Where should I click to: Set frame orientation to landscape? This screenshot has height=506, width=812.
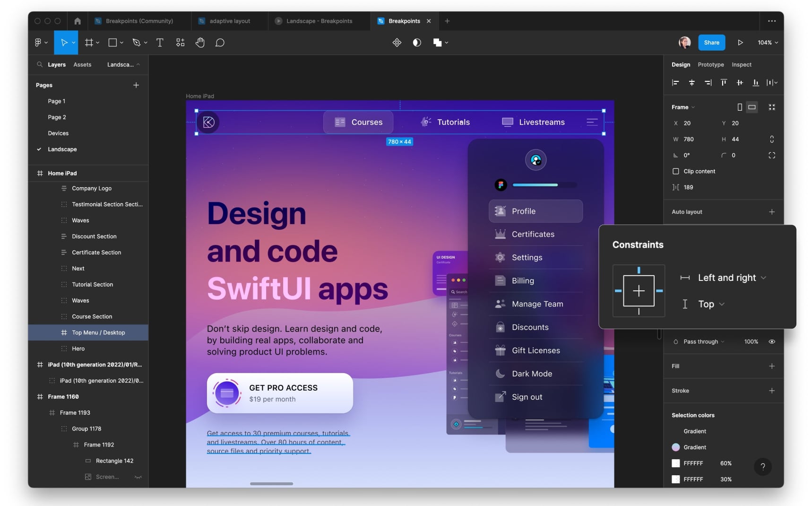(752, 107)
